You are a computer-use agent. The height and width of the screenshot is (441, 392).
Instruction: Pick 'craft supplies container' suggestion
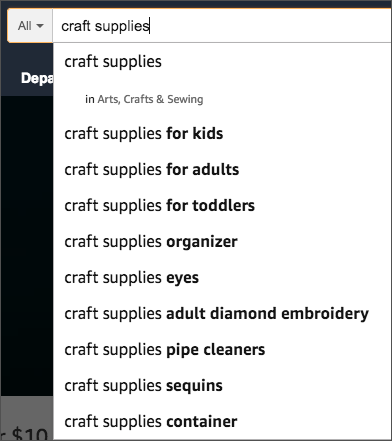click(222, 422)
